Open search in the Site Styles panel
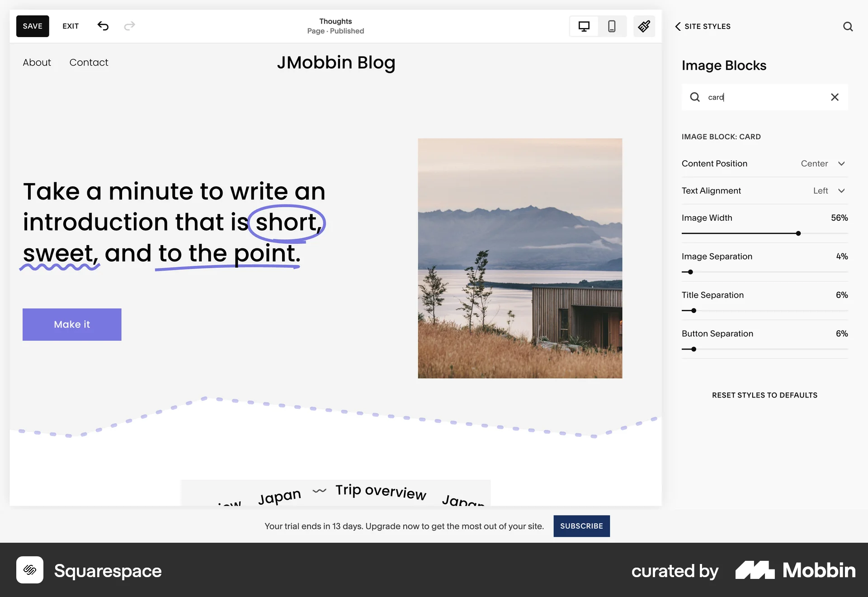Screen dimensions: 868x597 [x=848, y=27]
